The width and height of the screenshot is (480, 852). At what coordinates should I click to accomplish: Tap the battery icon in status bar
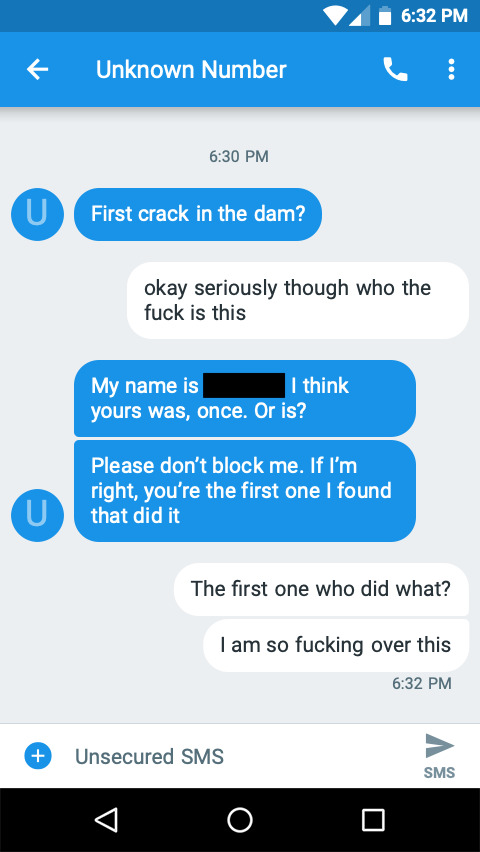(385, 16)
